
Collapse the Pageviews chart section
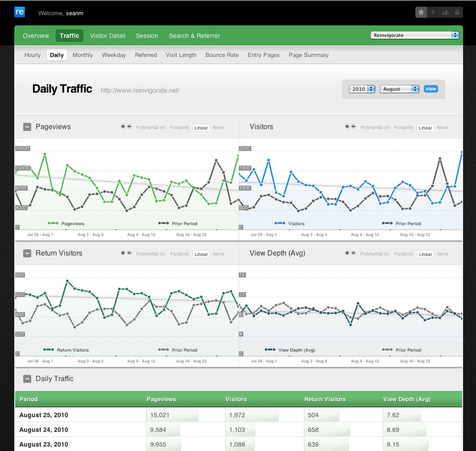(x=27, y=127)
